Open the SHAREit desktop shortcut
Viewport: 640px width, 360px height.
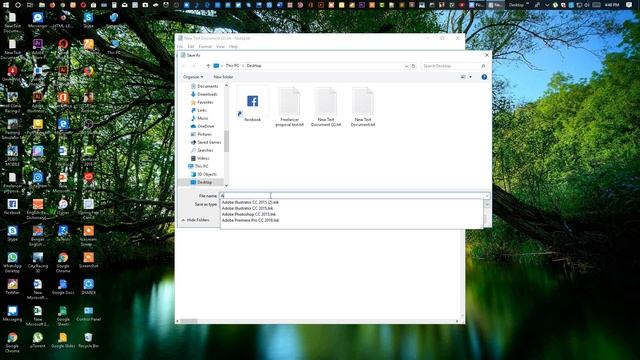click(x=88, y=287)
